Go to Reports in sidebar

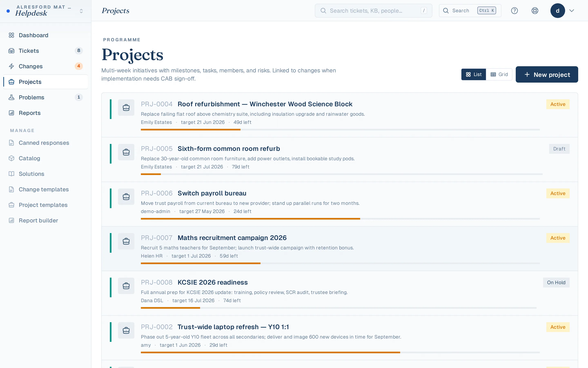[46, 113]
